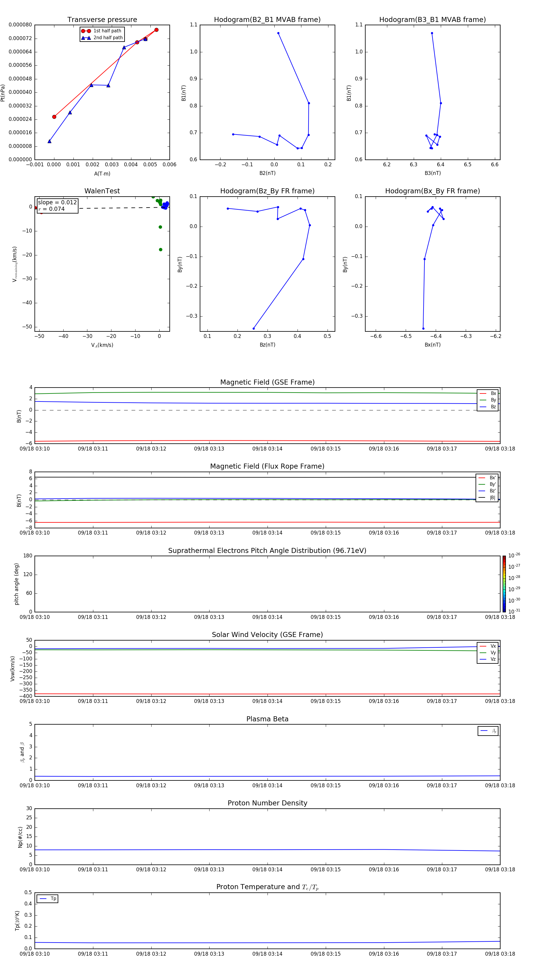Click the lowest green point in WalenTest
The height and width of the screenshot is (980, 535).
click(160, 249)
